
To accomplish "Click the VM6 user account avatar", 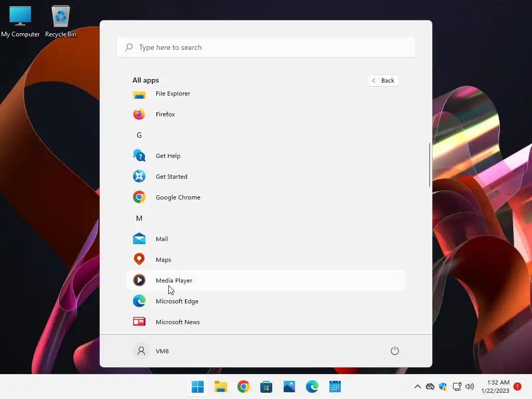I will 141,351.
